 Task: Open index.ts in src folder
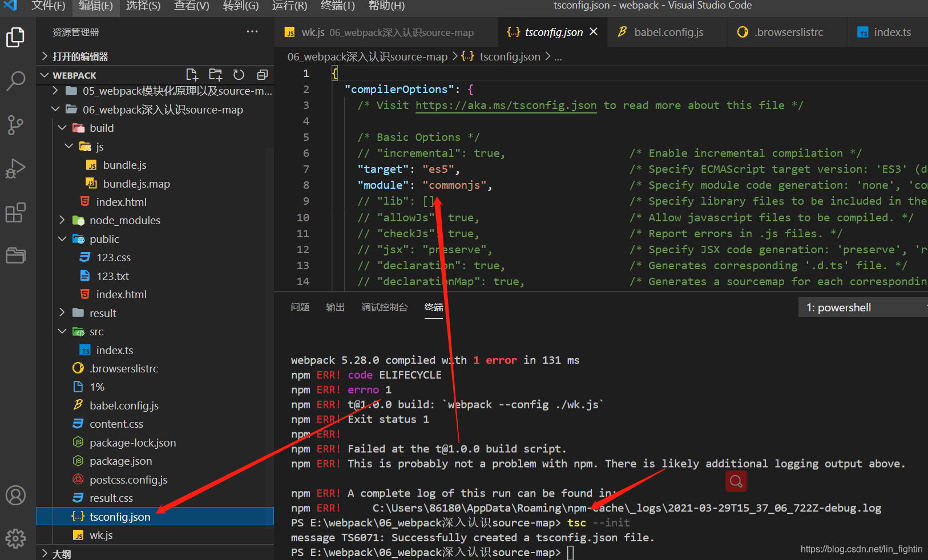coord(114,350)
